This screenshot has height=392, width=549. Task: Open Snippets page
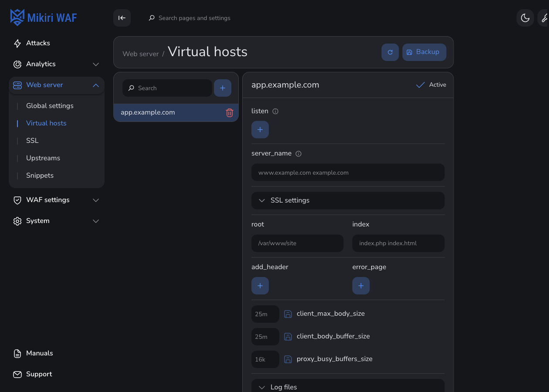(x=40, y=176)
